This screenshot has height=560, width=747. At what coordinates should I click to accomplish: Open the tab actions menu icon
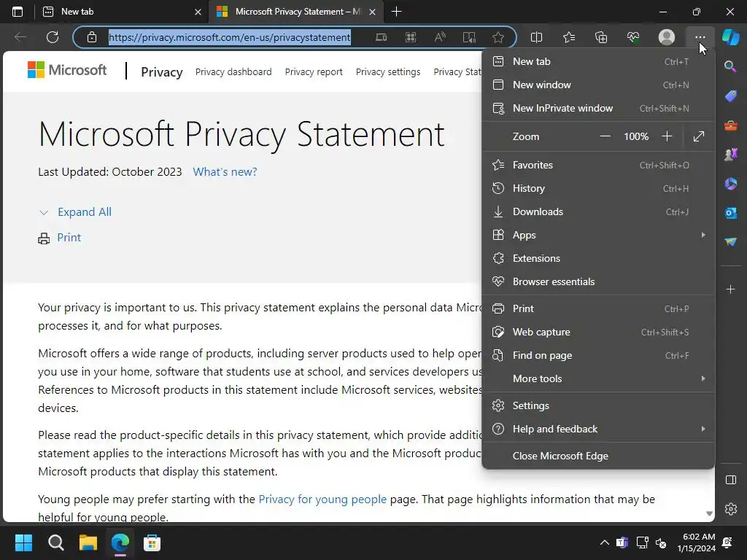click(x=18, y=12)
